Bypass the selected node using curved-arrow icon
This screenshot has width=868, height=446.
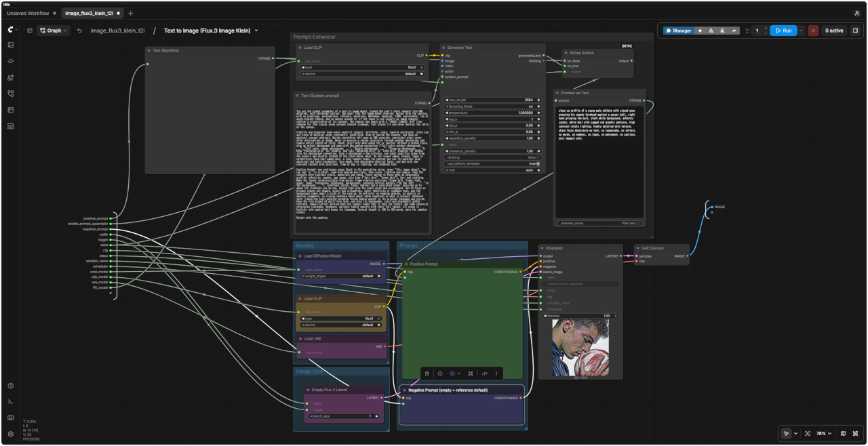[x=484, y=373]
